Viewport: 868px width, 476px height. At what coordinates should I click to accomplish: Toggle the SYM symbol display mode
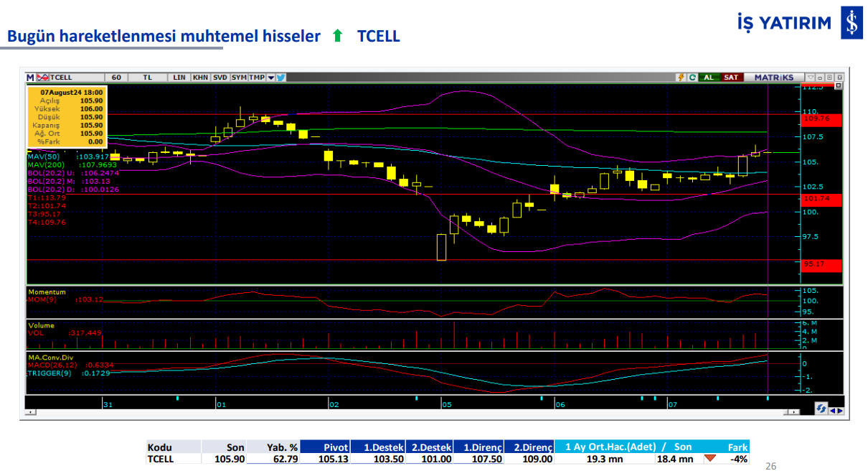tap(238, 77)
